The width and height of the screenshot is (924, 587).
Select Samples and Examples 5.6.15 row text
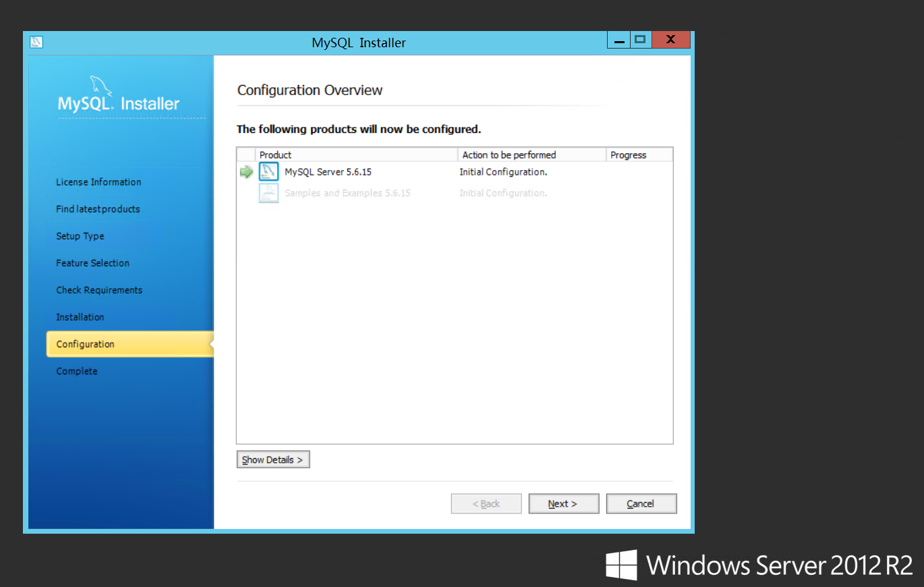347,193
